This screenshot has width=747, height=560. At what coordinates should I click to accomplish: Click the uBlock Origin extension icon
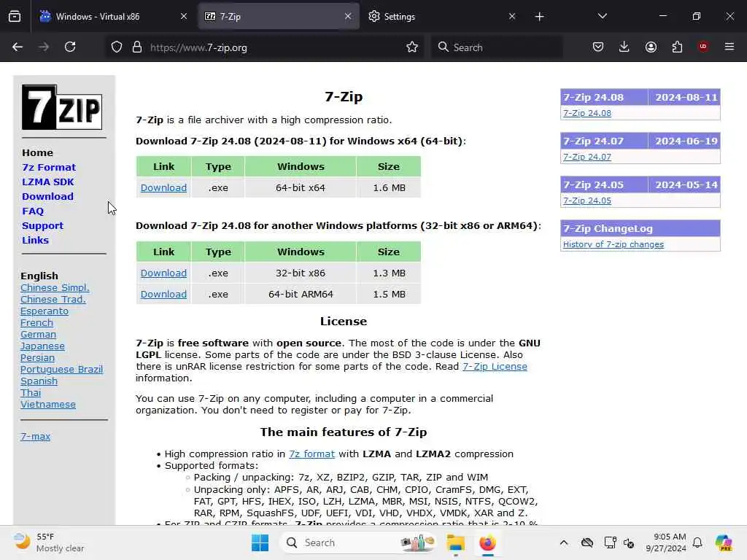point(703,47)
